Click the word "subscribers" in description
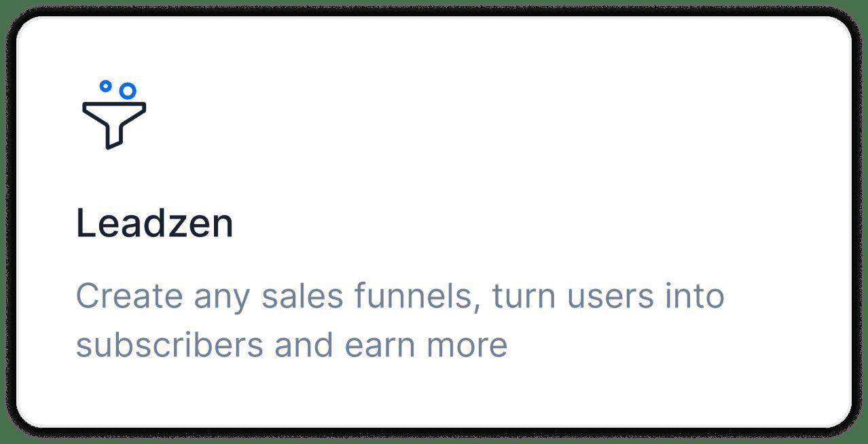Viewport: 868px width, 444px height. click(169, 345)
